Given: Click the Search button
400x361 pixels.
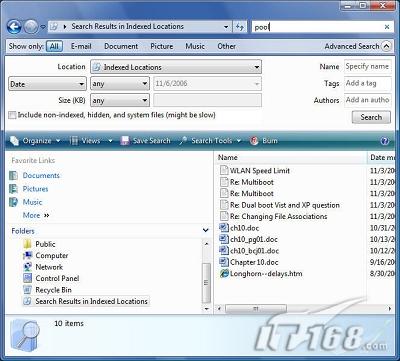Looking at the screenshot, I should pos(371,117).
